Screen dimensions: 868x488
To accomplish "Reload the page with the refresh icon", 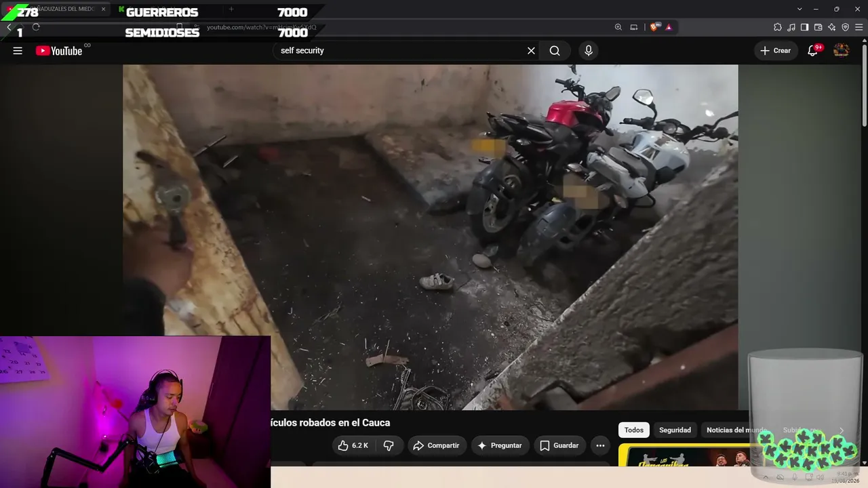I will [x=36, y=27].
